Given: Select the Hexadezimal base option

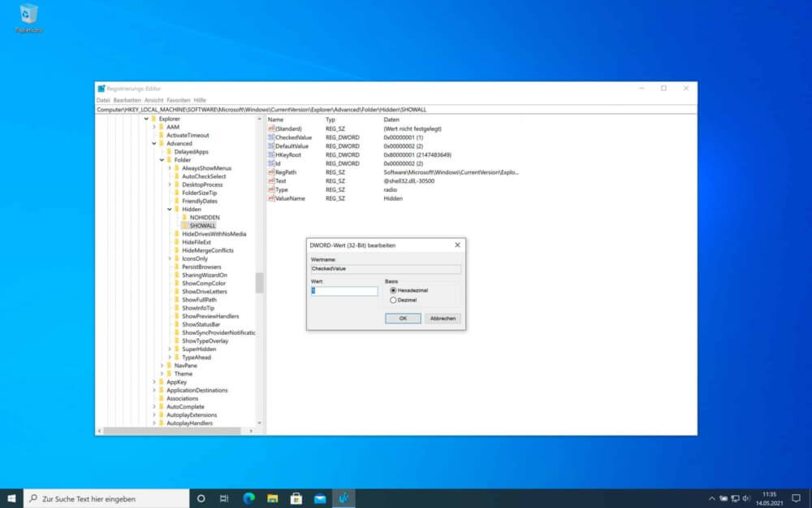Looking at the screenshot, I should click(x=393, y=291).
